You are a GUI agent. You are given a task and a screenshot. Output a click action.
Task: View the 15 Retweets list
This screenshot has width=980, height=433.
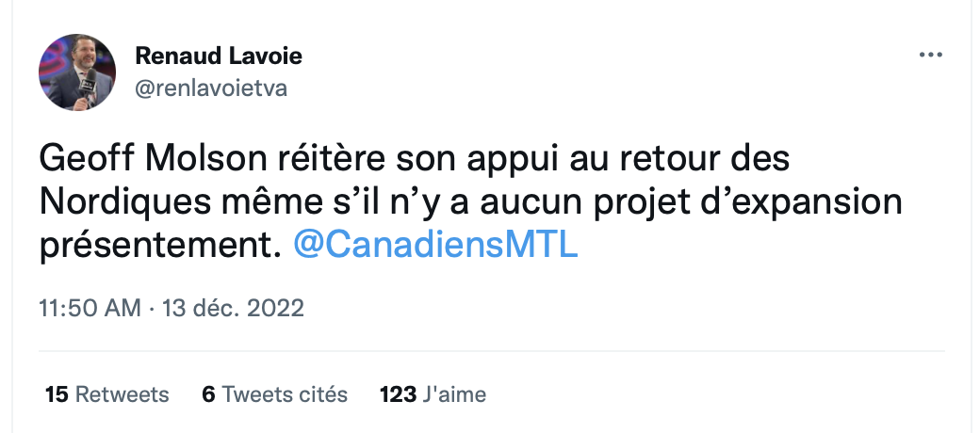[x=107, y=394]
